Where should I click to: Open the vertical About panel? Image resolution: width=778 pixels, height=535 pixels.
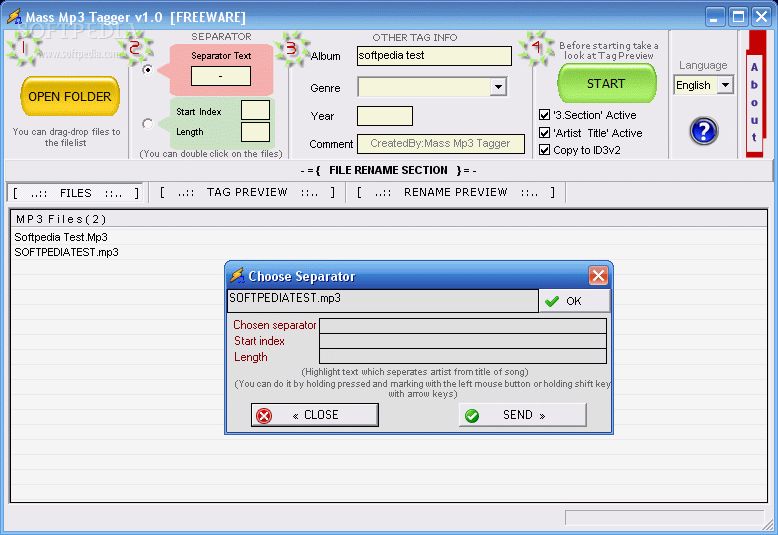coord(754,103)
